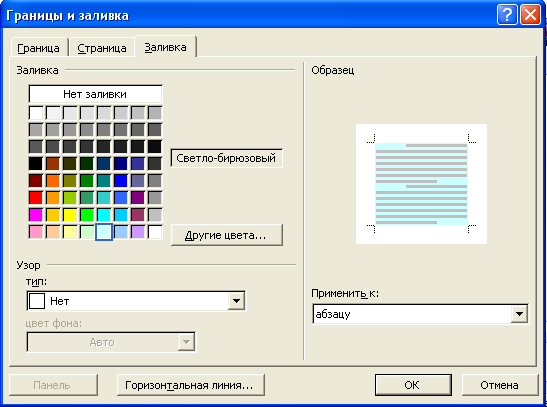Click the Светло-бирюзовый color name label
This screenshot has width=547, height=407.
(x=226, y=158)
